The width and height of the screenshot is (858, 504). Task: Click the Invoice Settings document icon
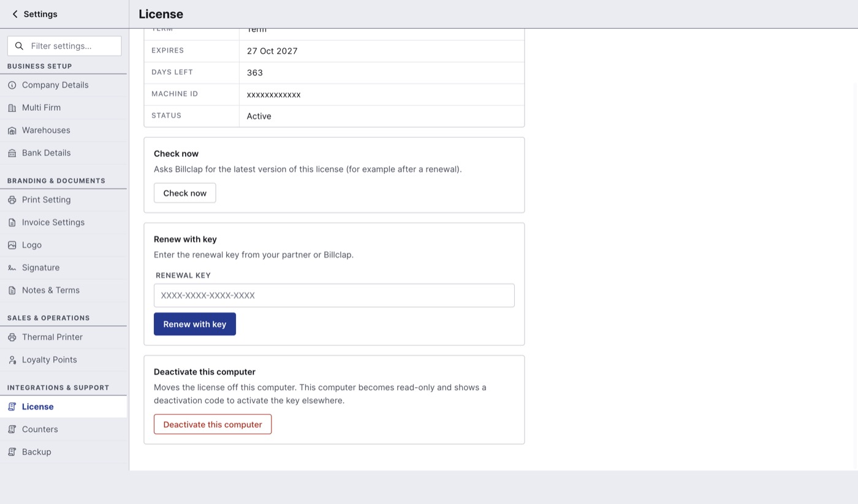point(12,222)
